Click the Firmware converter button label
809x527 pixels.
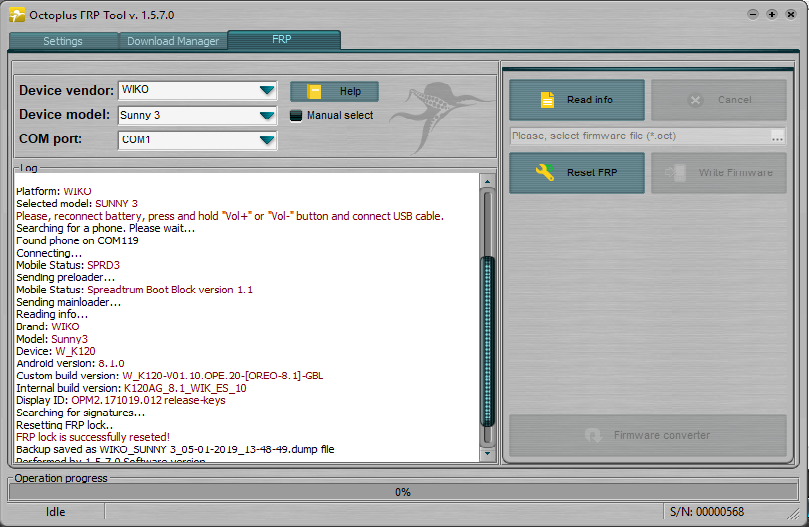pyautogui.click(x=662, y=435)
